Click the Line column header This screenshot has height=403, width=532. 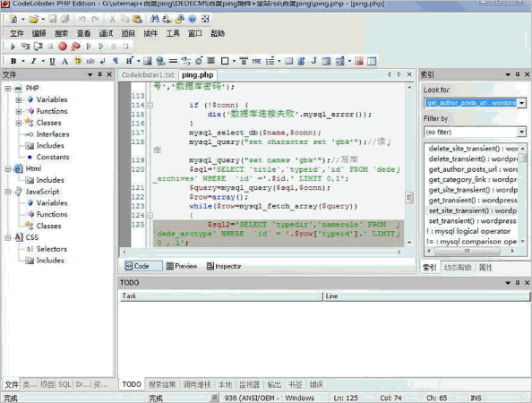[426, 296]
